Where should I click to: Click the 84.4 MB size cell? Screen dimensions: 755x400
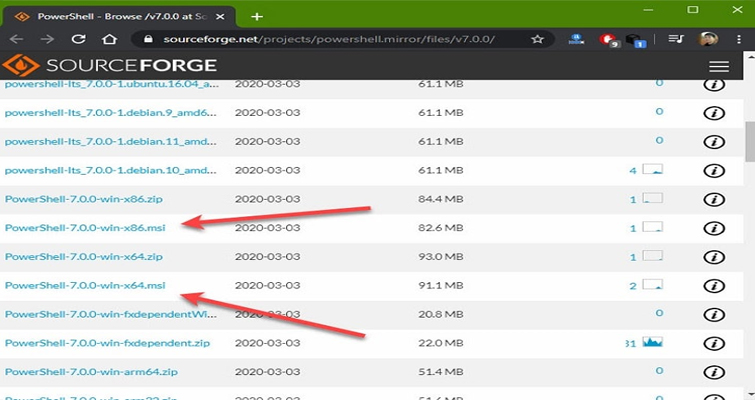point(441,199)
